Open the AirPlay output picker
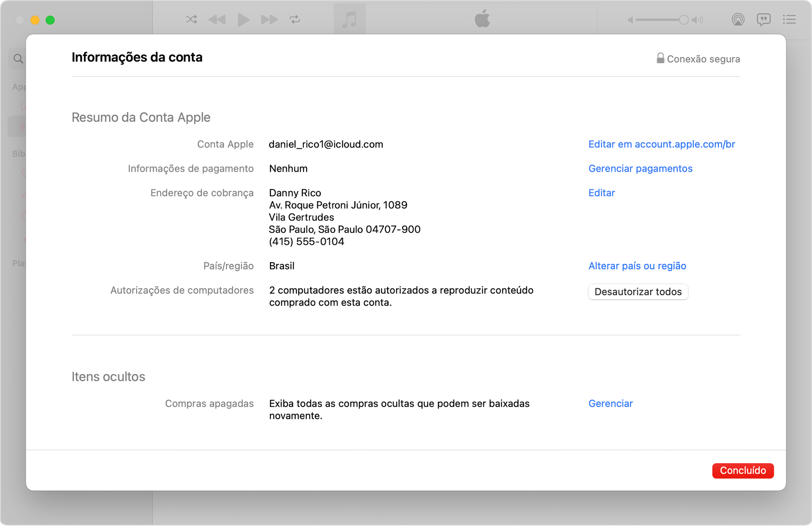The height and width of the screenshot is (526, 812). pyautogui.click(x=738, y=19)
